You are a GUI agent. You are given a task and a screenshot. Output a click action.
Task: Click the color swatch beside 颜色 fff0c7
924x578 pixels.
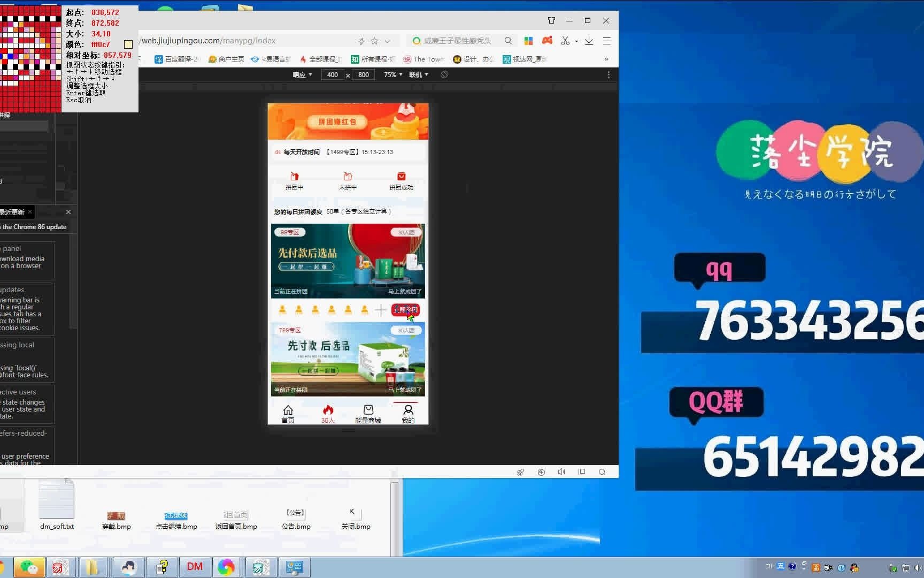[x=128, y=44]
